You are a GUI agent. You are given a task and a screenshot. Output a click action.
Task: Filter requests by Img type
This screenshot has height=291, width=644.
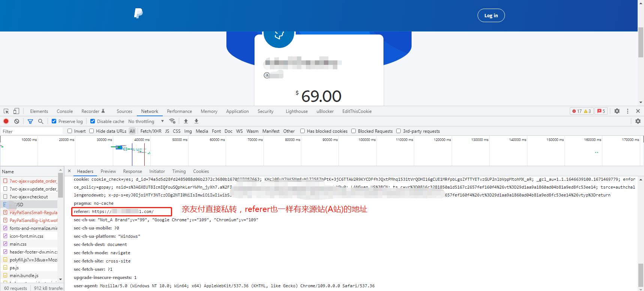click(x=188, y=131)
